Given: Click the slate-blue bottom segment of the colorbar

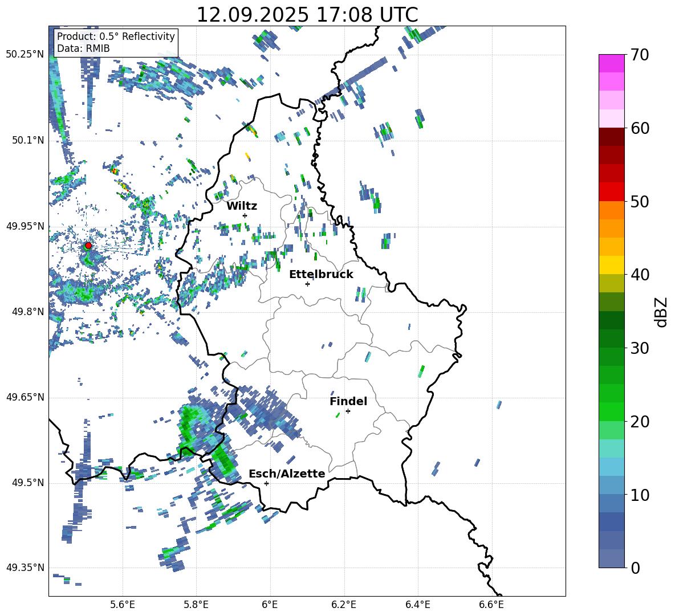Looking at the screenshot, I should coord(611,558).
